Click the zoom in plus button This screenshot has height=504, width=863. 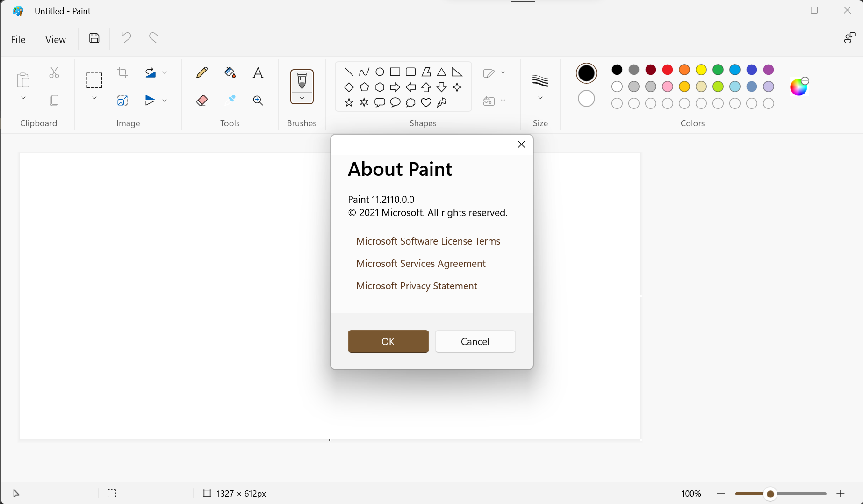point(841,494)
